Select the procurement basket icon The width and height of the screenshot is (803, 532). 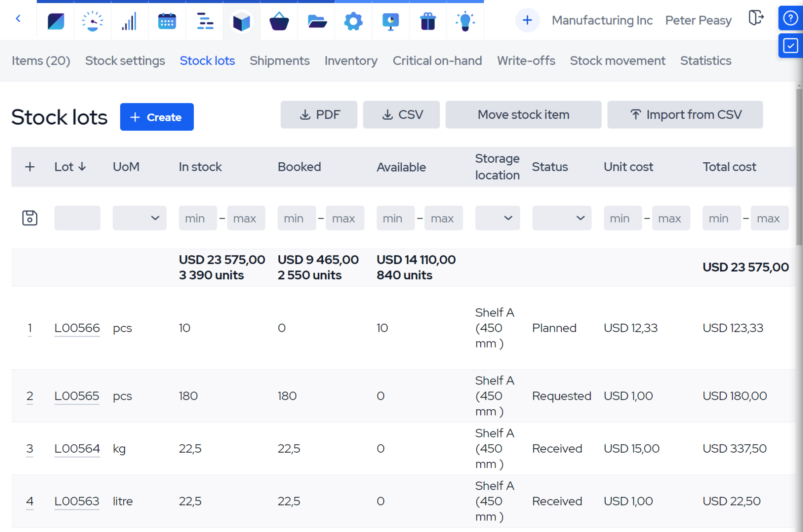[x=279, y=20]
